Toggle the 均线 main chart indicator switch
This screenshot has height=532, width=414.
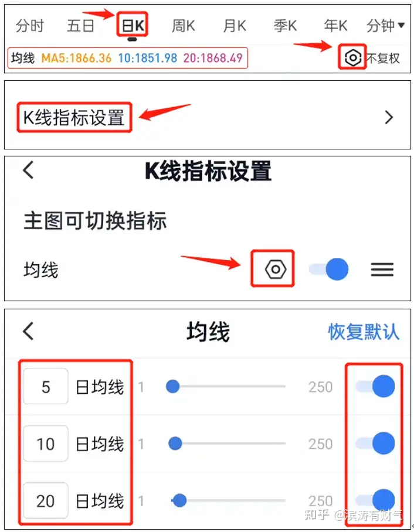[329, 269]
